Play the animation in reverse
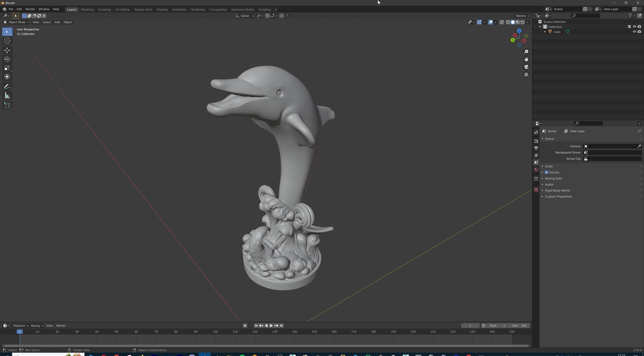The image size is (644, 356). pos(266,325)
